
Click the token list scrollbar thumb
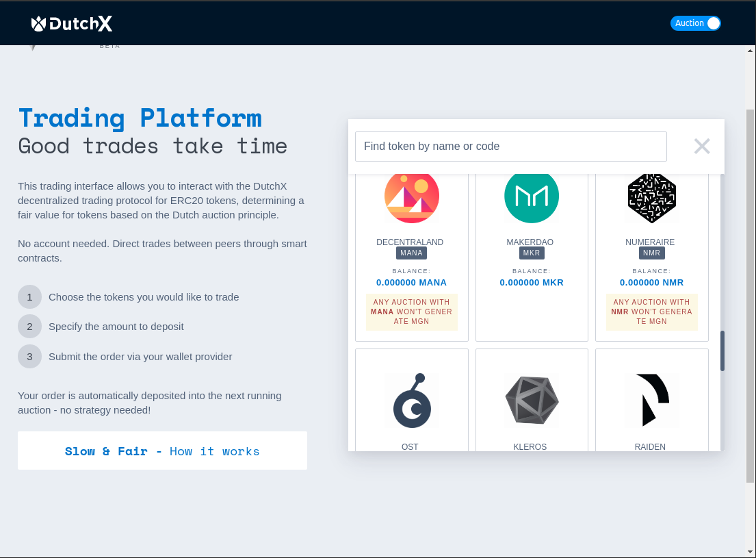(722, 351)
